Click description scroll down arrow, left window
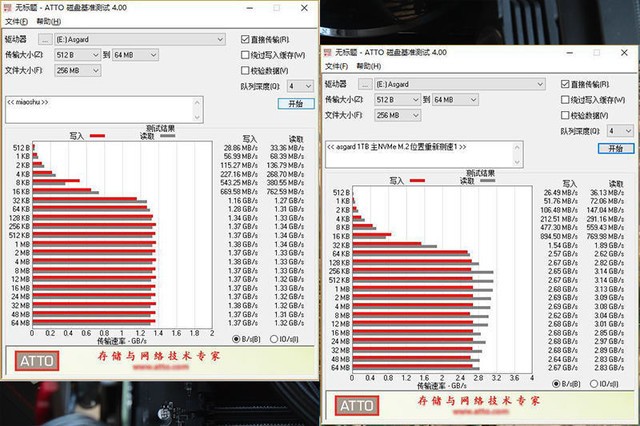This screenshot has height=426, width=640. pos(198,117)
